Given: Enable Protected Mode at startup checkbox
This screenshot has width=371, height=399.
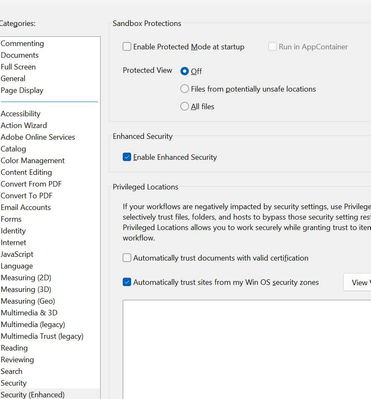Looking at the screenshot, I should pyautogui.click(x=127, y=47).
